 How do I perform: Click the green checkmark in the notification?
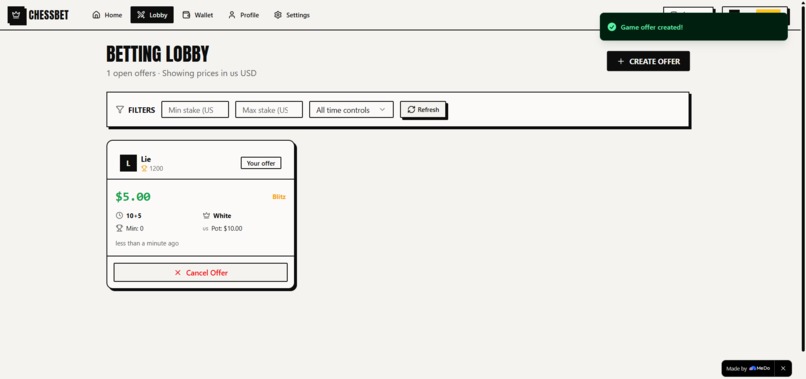point(612,27)
